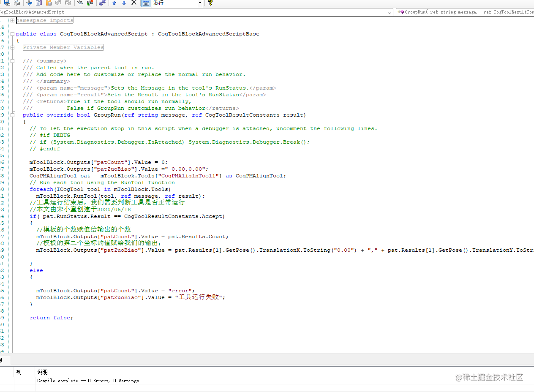534x392 pixels.
Task: Click the '<returns>True if the tool should run normally' line
Action: pyautogui.click(x=107, y=101)
